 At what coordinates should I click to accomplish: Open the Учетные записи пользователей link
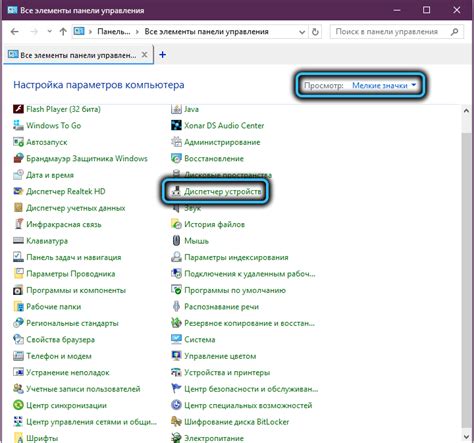pos(83,389)
